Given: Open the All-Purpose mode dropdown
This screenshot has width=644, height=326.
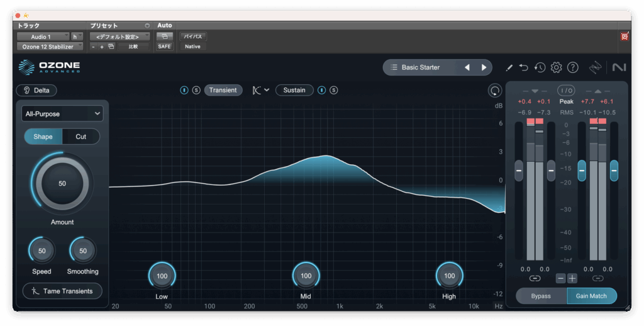Looking at the screenshot, I should [62, 113].
